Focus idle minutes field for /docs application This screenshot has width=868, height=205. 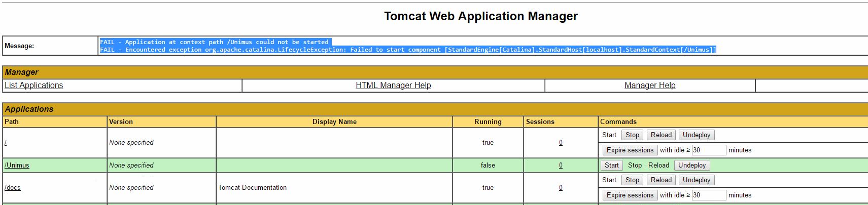(709, 195)
